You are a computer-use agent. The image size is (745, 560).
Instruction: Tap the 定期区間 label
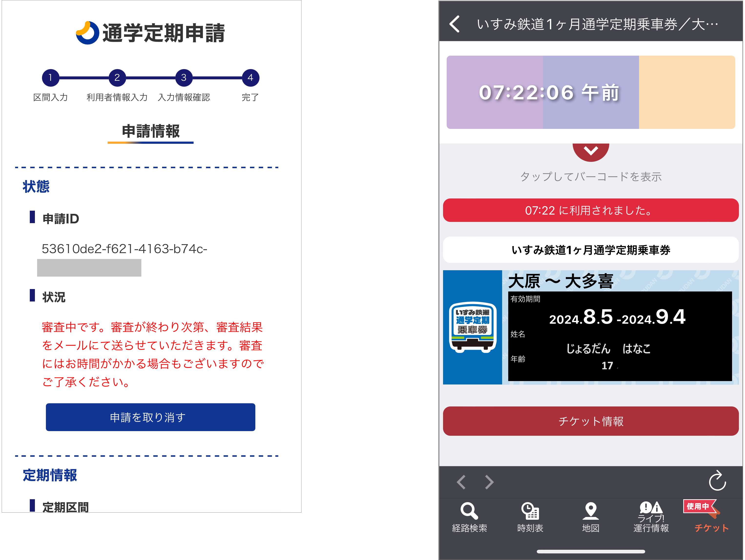click(x=65, y=507)
